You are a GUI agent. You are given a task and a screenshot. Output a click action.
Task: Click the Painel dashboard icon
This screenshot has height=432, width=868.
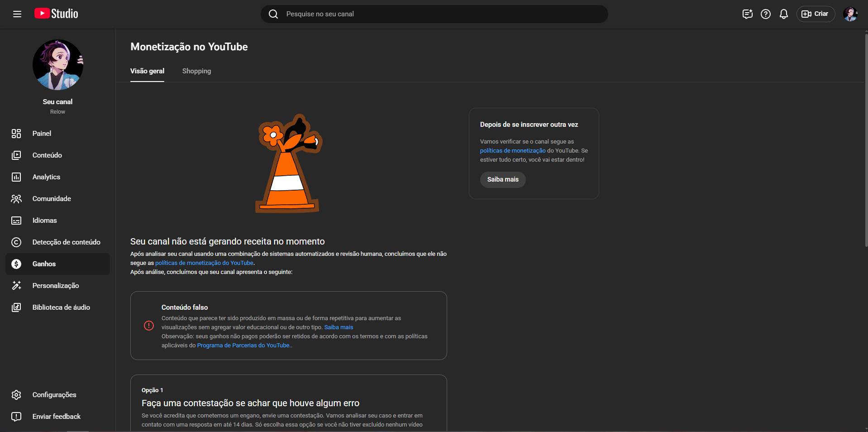tap(16, 134)
